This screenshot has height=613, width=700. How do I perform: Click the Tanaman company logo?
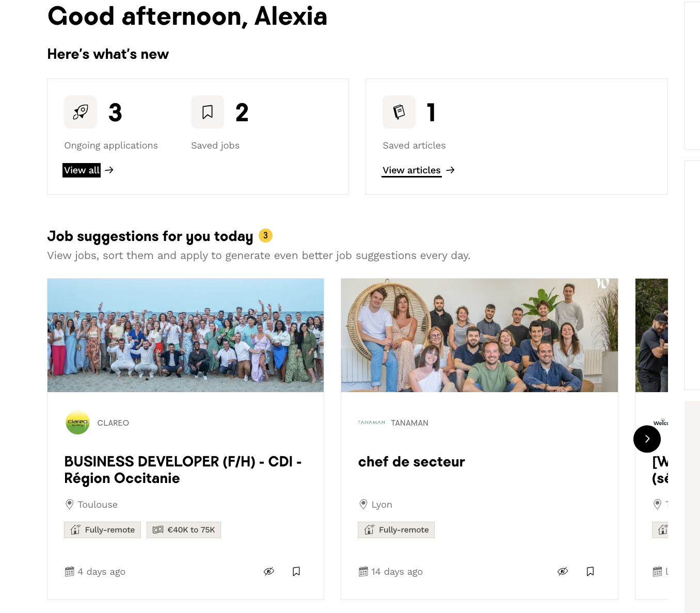371,423
